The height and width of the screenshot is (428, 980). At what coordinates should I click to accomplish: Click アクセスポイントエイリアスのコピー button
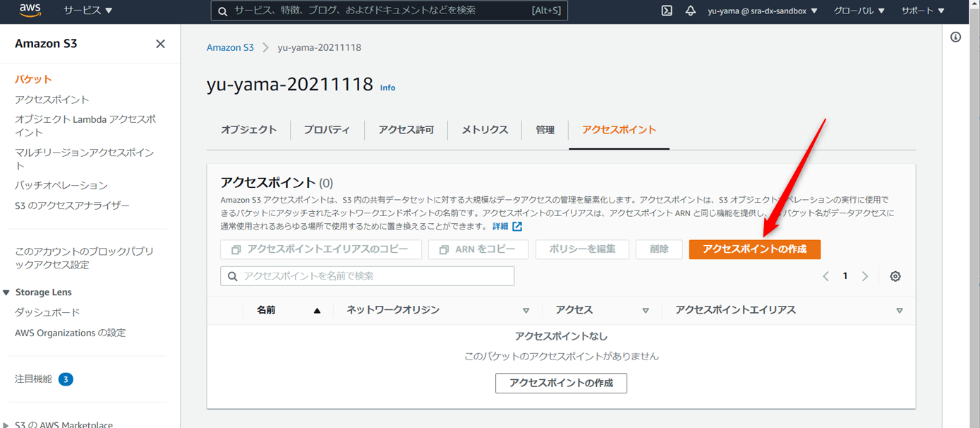(321, 249)
